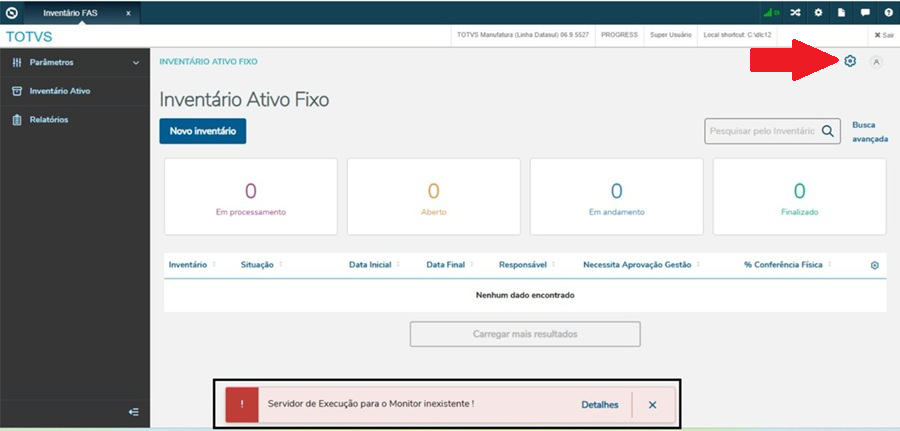
Task: Click the shuffle arrows icon in top bar
Action: click(x=795, y=13)
